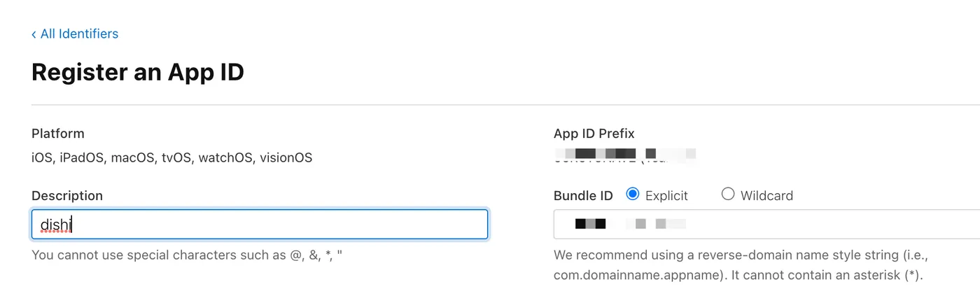This screenshot has height=305, width=980.
Task: Click the special characters hint under Description
Action: click(187, 255)
